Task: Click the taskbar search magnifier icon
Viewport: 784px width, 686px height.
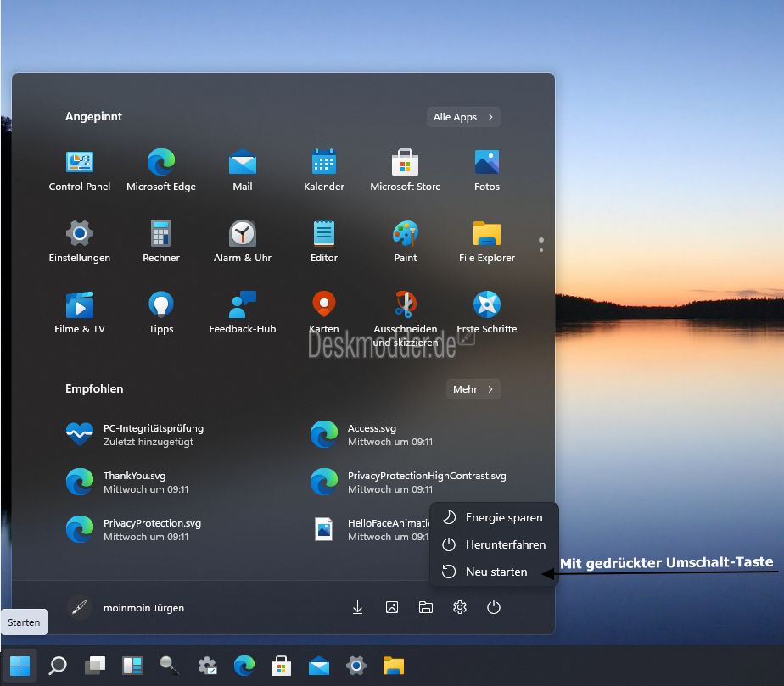Action: tap(58, 666)
